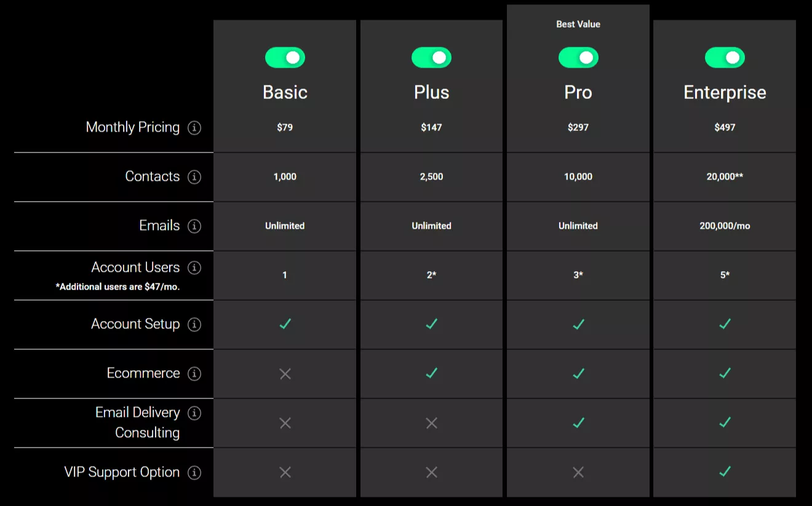Click the Enterprise plan heading
812x506 pixels.
tap(725, 92)
